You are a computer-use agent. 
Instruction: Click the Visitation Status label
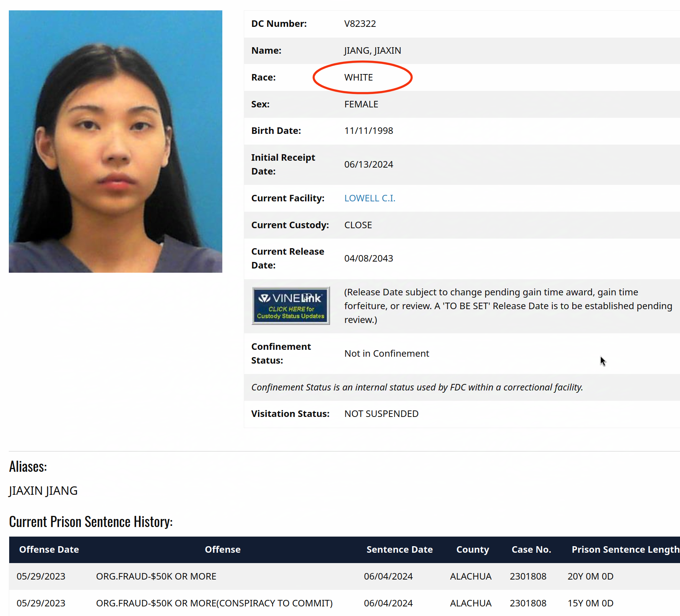(290, 414)
